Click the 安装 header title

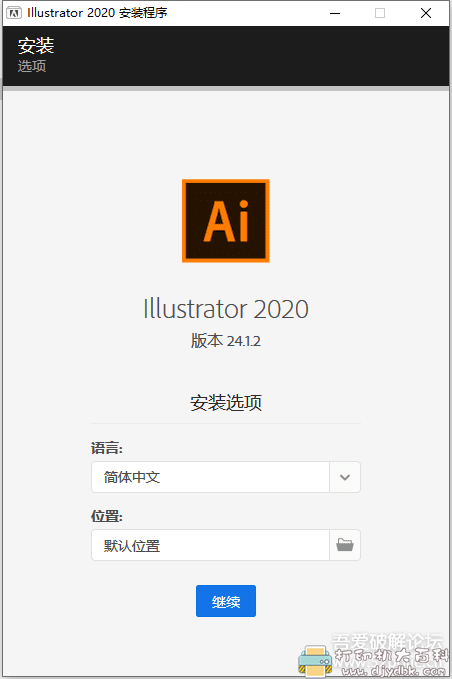[36, 45]
